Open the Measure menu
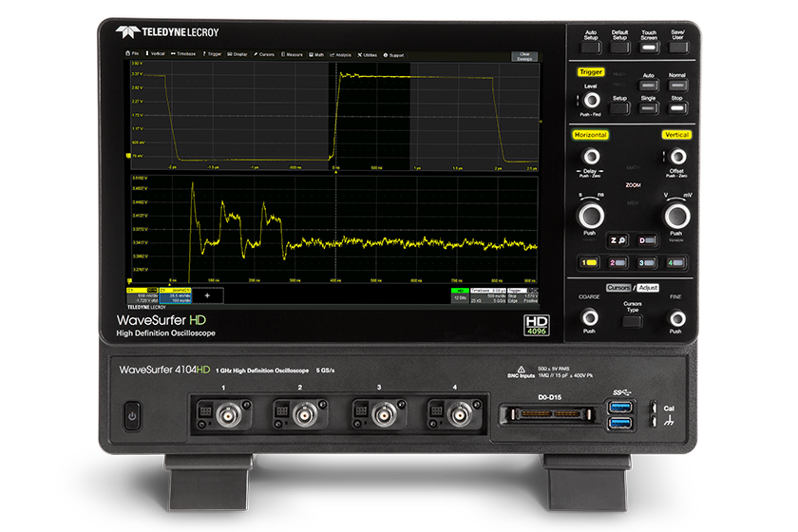This screenshot has width=798, height=532. [292, 54]
